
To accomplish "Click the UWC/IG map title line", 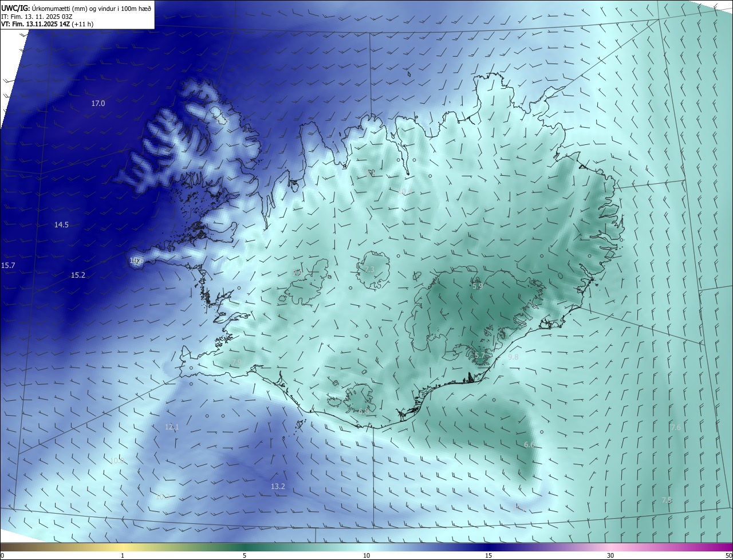I will (76, 8).
